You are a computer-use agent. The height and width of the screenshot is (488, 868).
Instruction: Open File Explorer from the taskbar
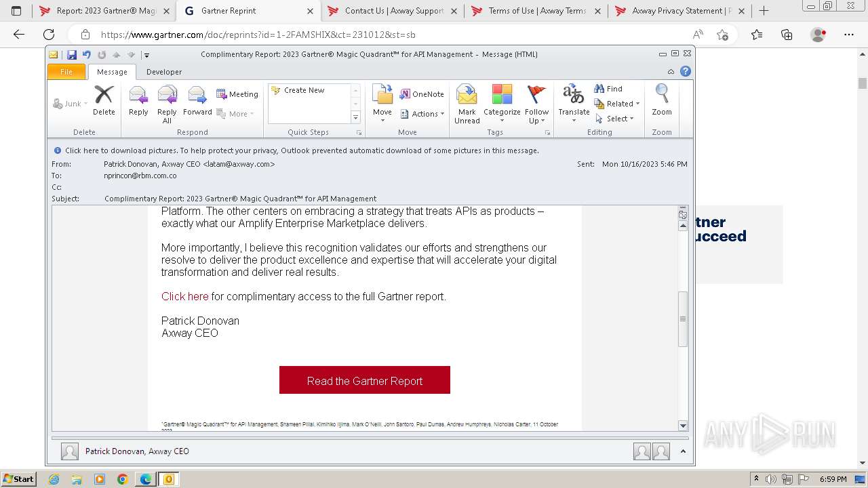(77, 479)
